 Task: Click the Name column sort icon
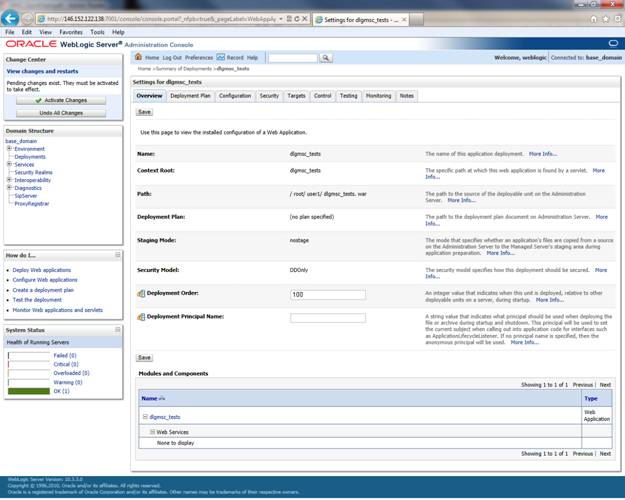pyautogui.click(x=163, y=398)
